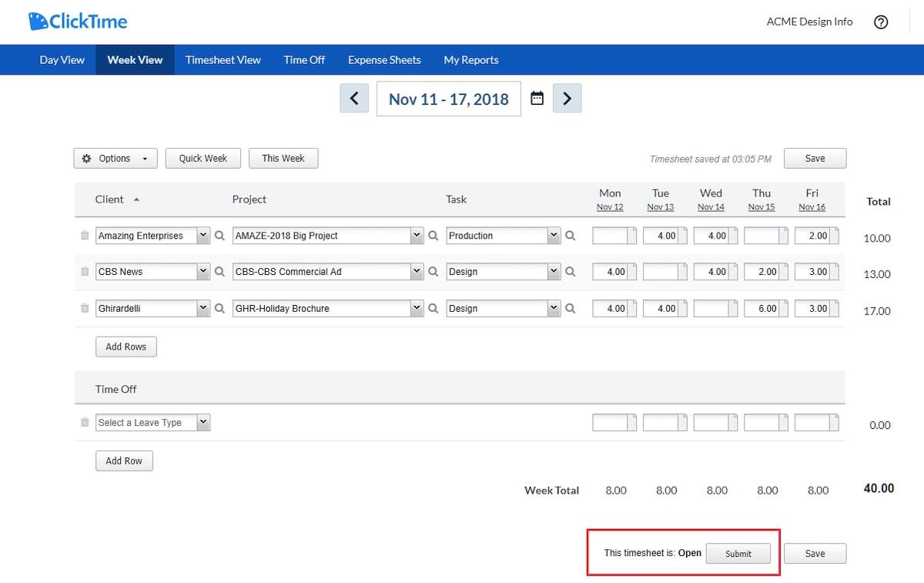Advance to next week with right arrow

(x=567, y=99)
